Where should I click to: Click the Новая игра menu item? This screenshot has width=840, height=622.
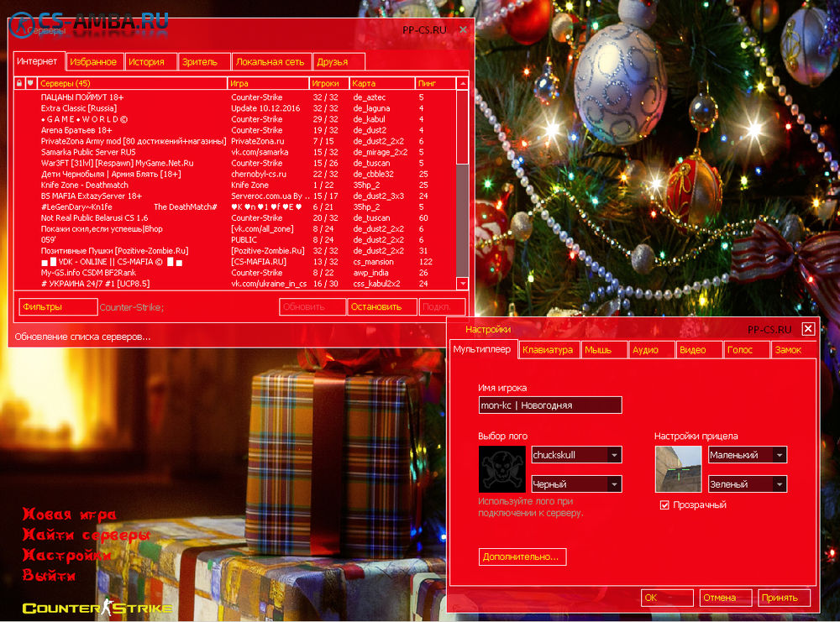coord(69,515)
